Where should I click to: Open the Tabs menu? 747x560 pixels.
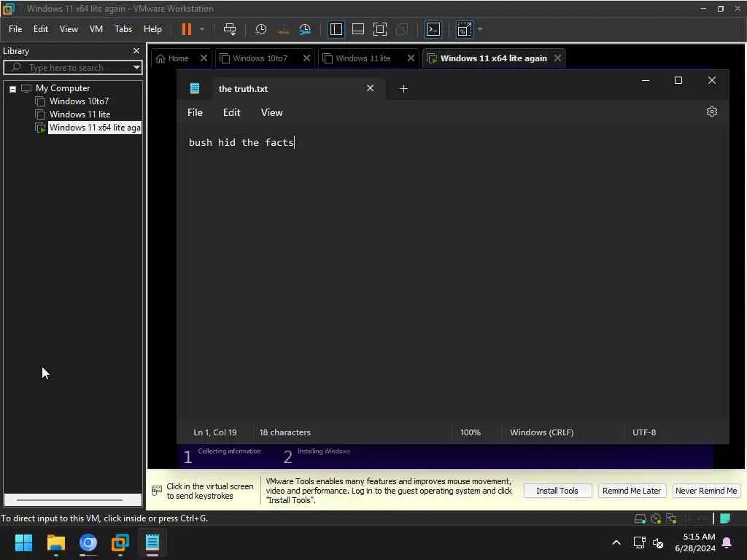click(x=123, y=29)
